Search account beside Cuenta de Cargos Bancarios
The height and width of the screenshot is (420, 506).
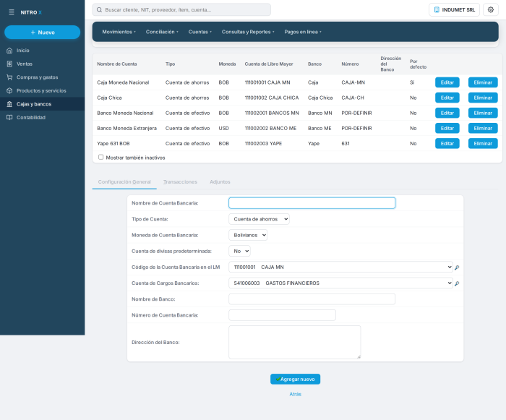pyautogui.click(x=457, y=283)
